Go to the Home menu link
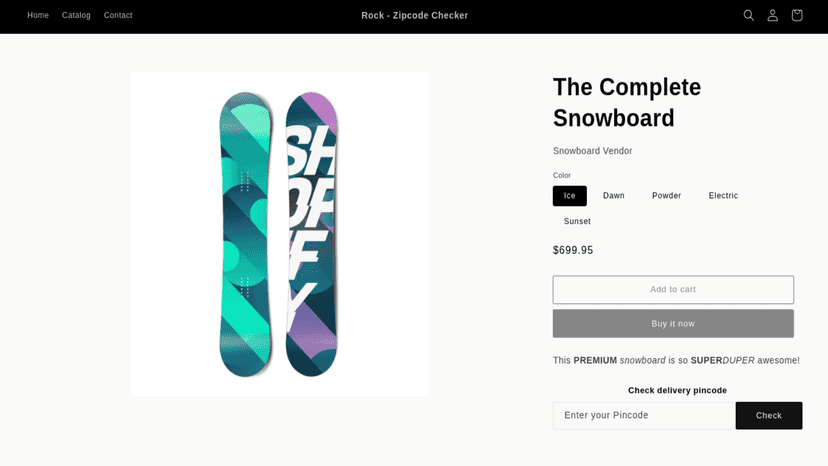The image size is (828, 466). pyautogui.click(x=38, y=15)
